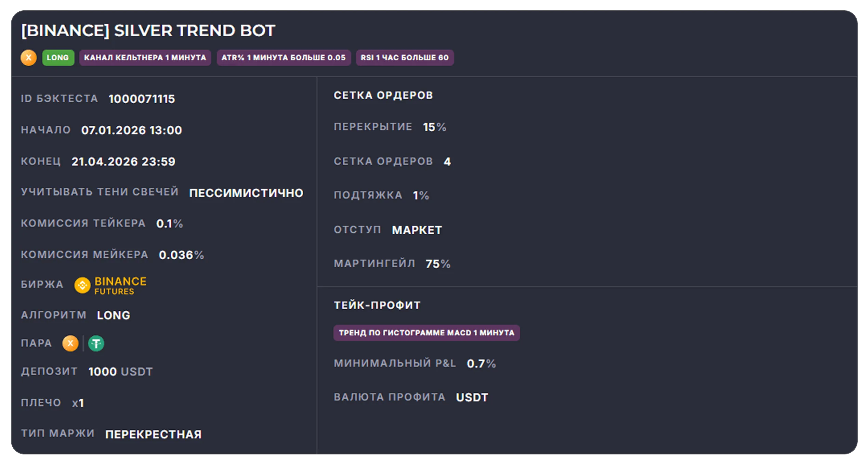The width and height of the screenshot is (868, 464).
Task: Click the ВАЛЮТА ПРОФИТА label
Action: pos(390,397)
